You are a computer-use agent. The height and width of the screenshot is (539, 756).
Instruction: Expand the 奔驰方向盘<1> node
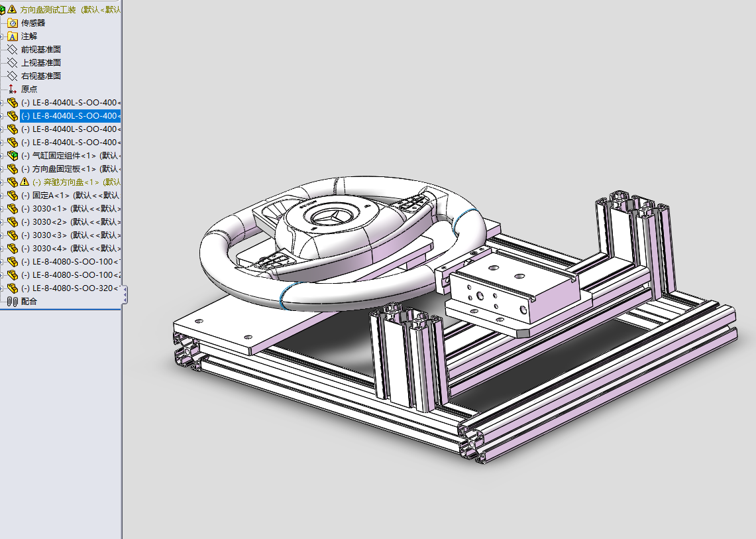tap(1, 182)
